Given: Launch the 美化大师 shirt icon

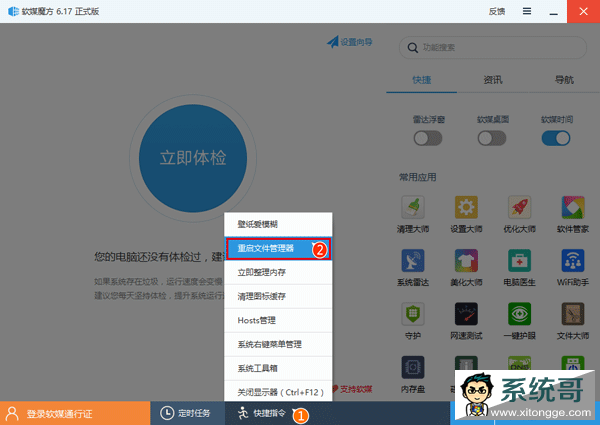Looking at the screenshot, I should 466,261.
